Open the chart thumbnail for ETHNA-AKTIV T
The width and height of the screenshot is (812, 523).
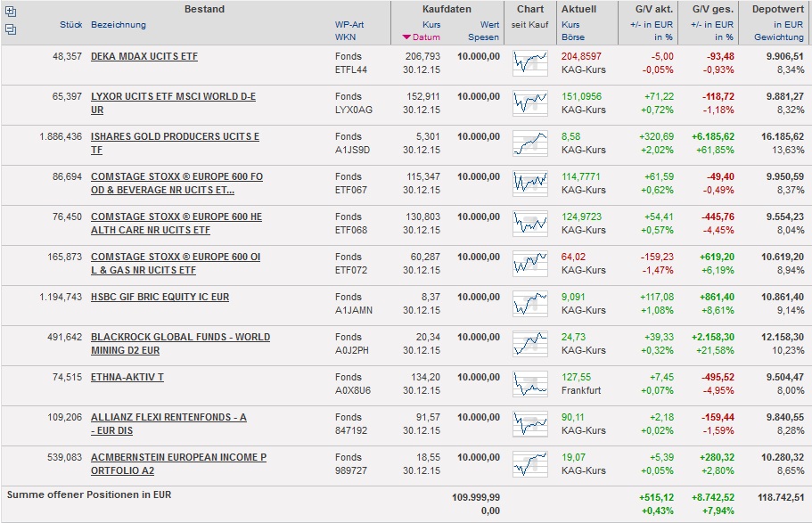[x=530, y=384]
